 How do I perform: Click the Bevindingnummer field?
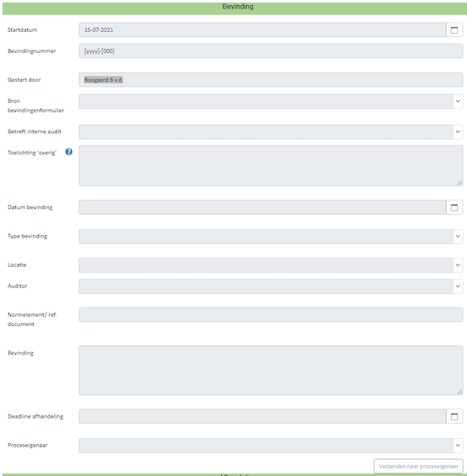click(271, 51)
